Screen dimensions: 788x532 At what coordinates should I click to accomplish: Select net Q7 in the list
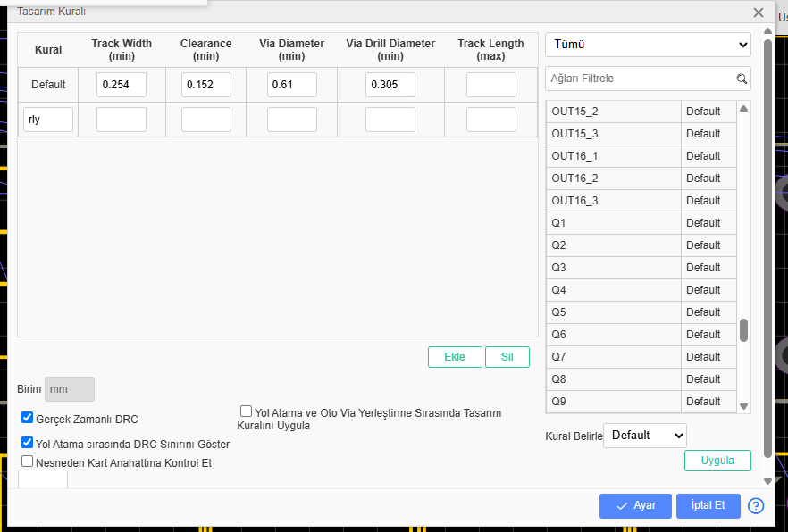pyautogui.click(x=614, y=357)
